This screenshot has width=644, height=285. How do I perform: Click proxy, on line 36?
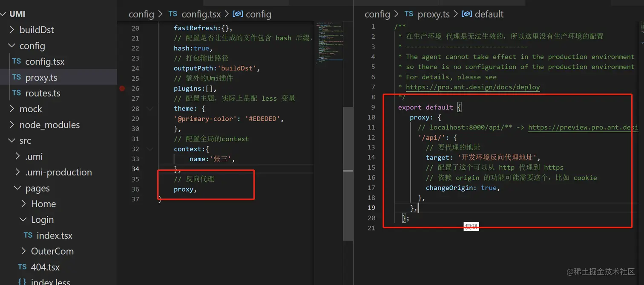(185, 189)
